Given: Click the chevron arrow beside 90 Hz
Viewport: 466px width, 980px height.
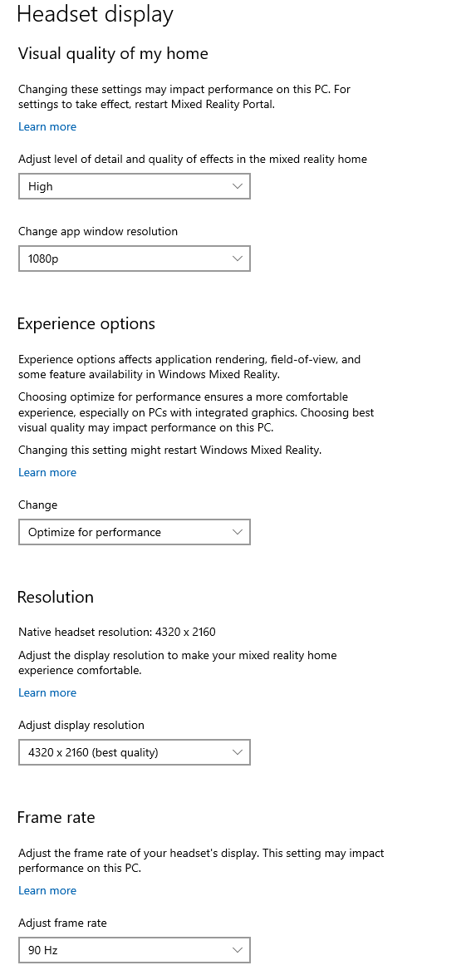Looking at the screenshot, I should point(237,950).
